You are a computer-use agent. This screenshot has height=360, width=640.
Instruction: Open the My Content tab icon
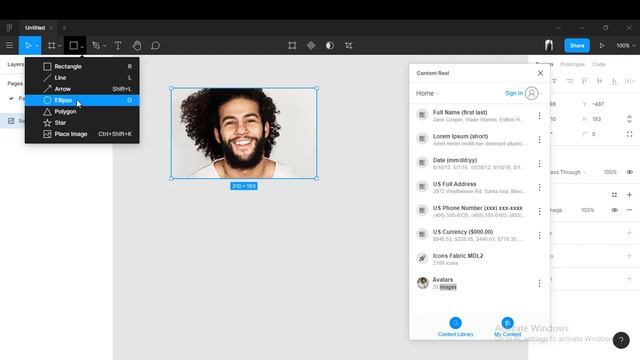coord(507,323)
